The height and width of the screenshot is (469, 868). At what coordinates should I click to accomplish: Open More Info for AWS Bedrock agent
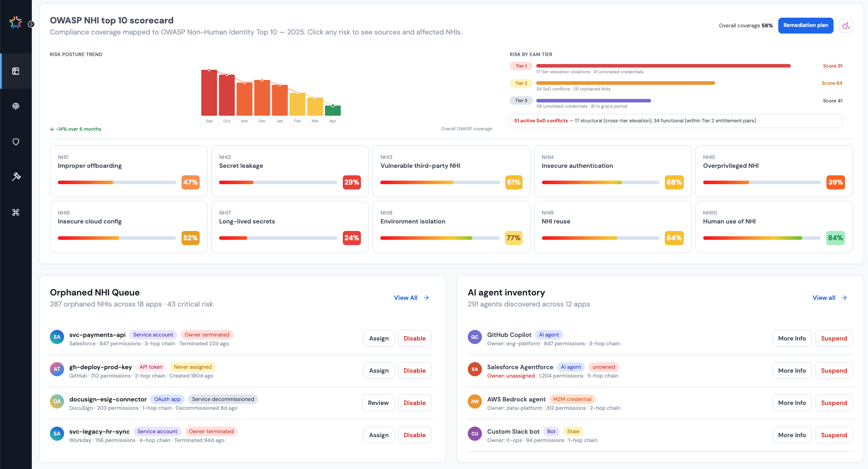[x=792, y=403]
